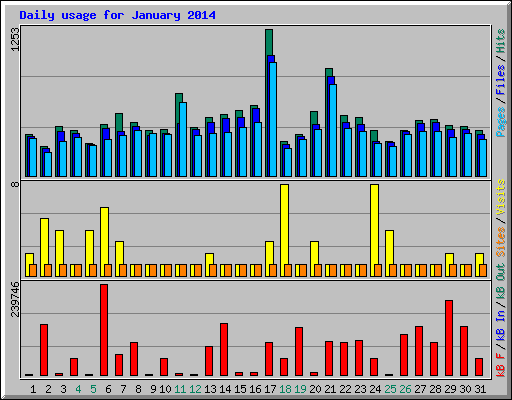Select day 24 label on x-axis

(375, 389)
